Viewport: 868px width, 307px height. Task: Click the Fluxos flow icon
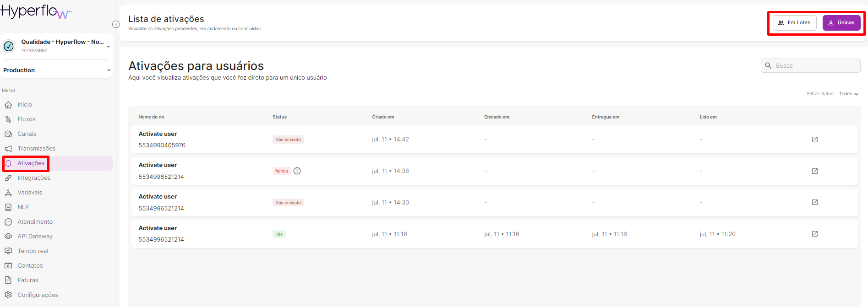pos(8,119)
